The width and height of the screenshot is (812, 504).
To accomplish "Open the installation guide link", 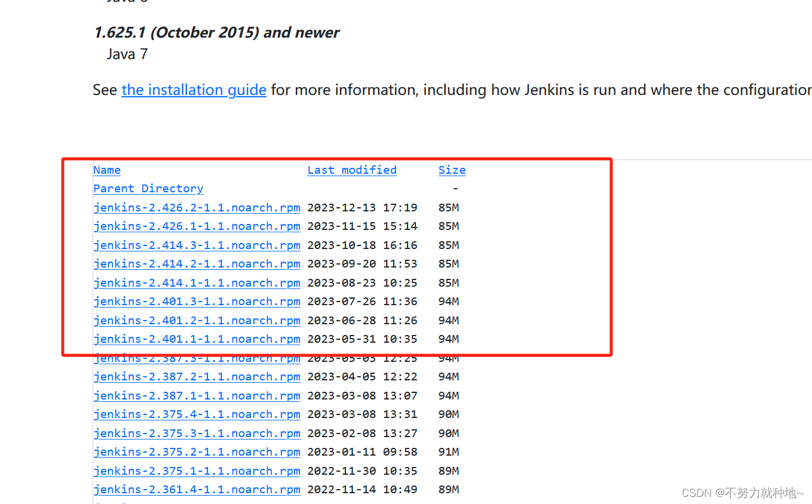I will [x=194, y=90].
